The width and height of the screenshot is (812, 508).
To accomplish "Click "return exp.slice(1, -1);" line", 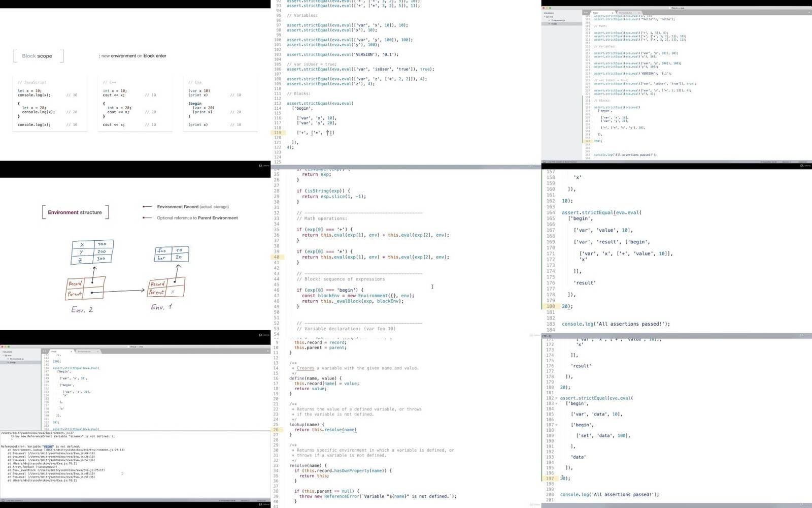I will coord(334,197).
